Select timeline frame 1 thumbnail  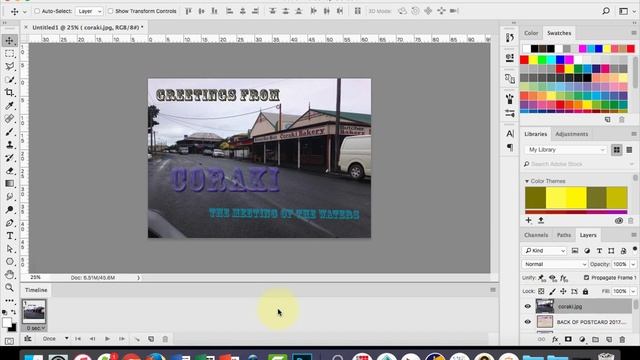(34, 312)
